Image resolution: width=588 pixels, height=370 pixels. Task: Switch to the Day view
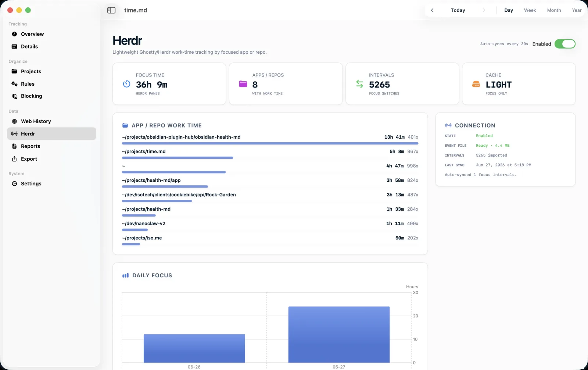click(x=509, y=10)
